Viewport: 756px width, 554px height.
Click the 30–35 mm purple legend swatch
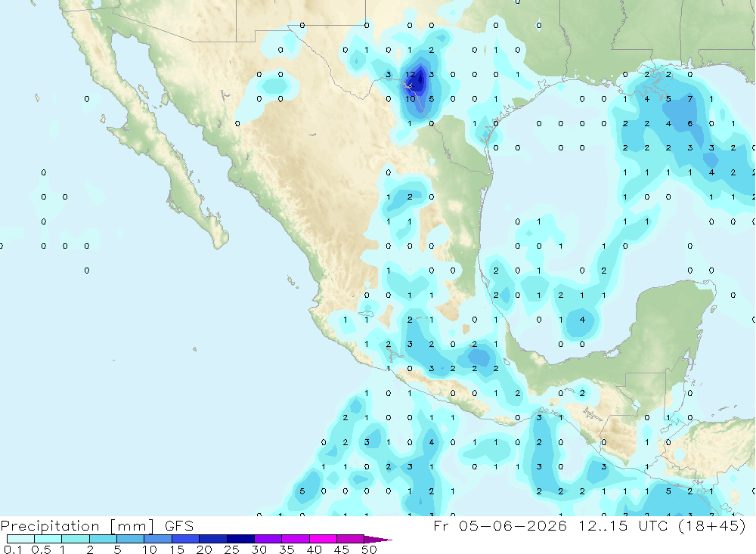point(268,539)
